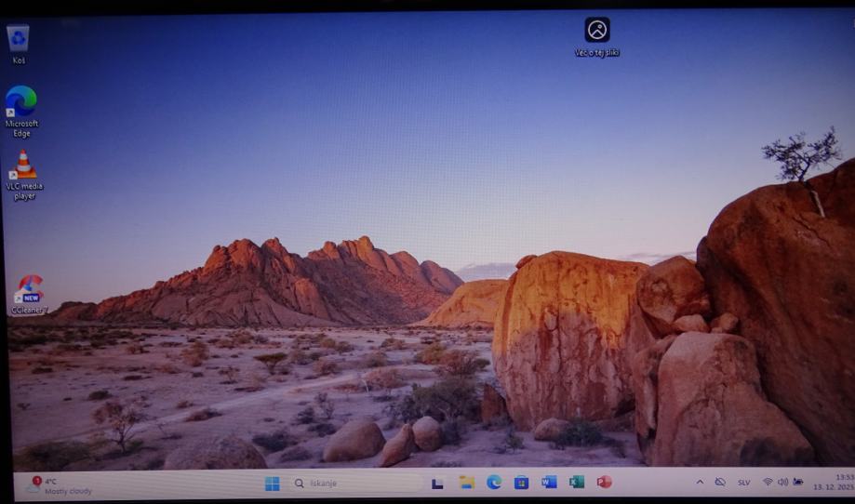Open the SLV input language switcher
Image resolution: width=855 pixels, height=504 pixels.
744,483
